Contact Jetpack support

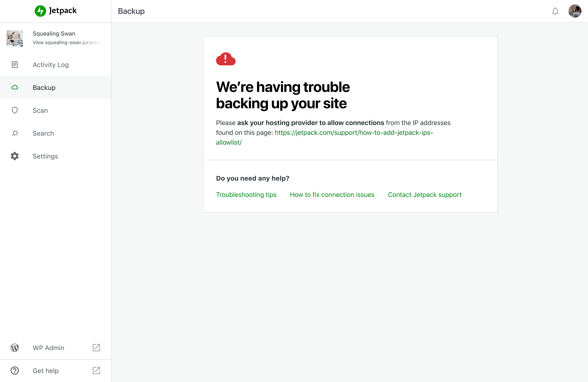coord(424,195)
